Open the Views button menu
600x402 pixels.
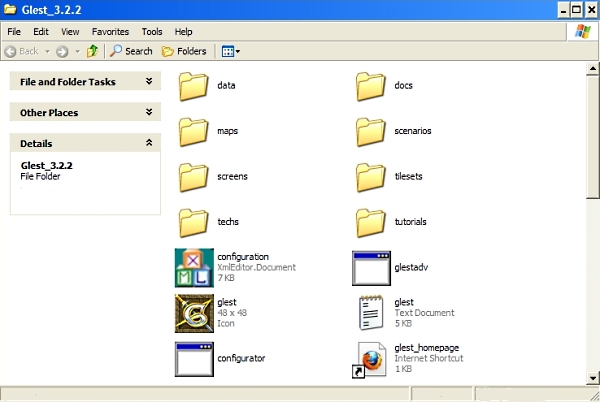tap(231, 51)
